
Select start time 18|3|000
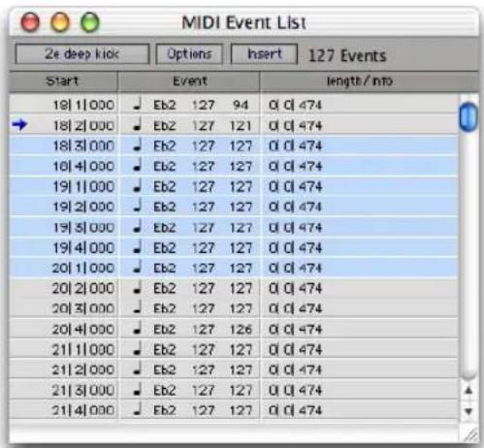(x=83, y=146)
